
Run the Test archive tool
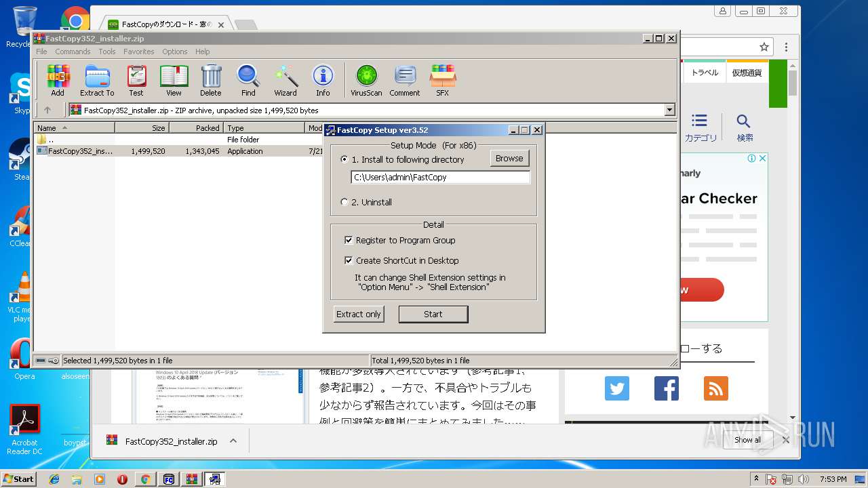pos(136,81)
